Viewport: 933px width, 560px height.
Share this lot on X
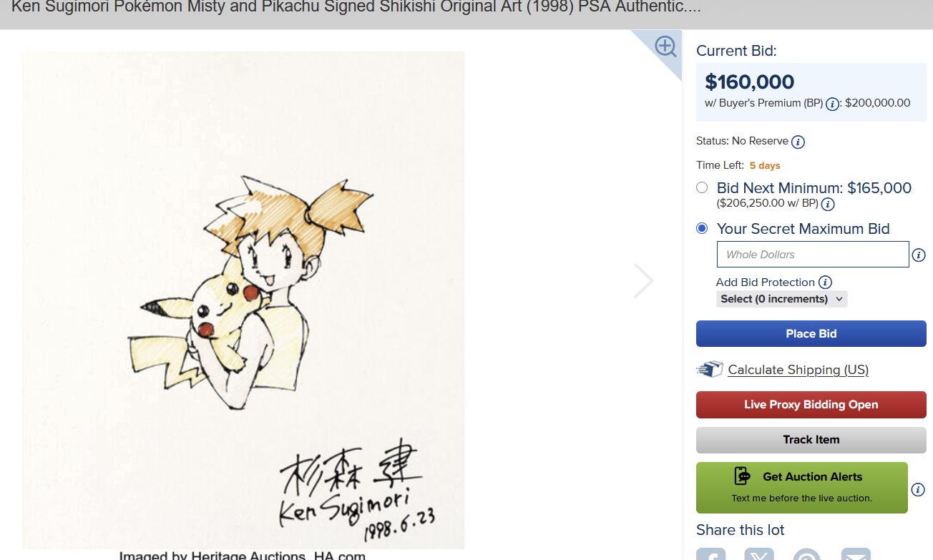point(759,554)
